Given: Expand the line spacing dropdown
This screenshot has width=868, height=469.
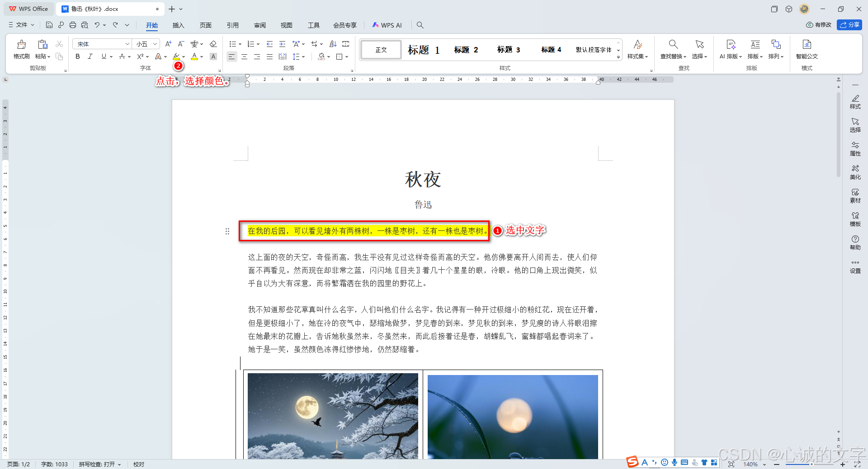Looking at the screenshot, I should pos(303,56).
